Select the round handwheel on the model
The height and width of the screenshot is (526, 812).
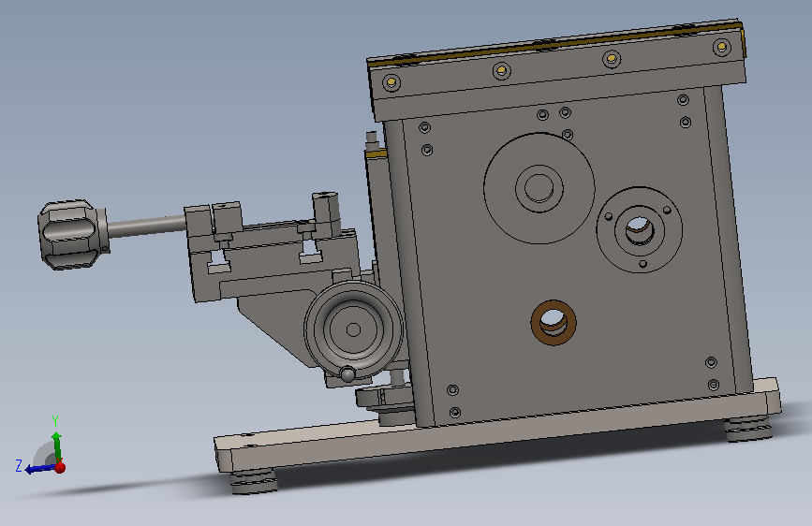[x=354, y=329]
